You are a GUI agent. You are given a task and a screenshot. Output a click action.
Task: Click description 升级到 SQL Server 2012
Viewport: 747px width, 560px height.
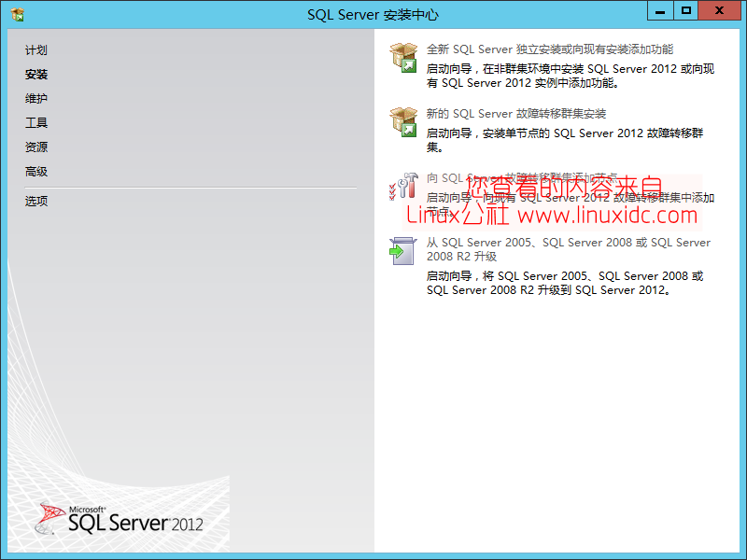point(565,283)
